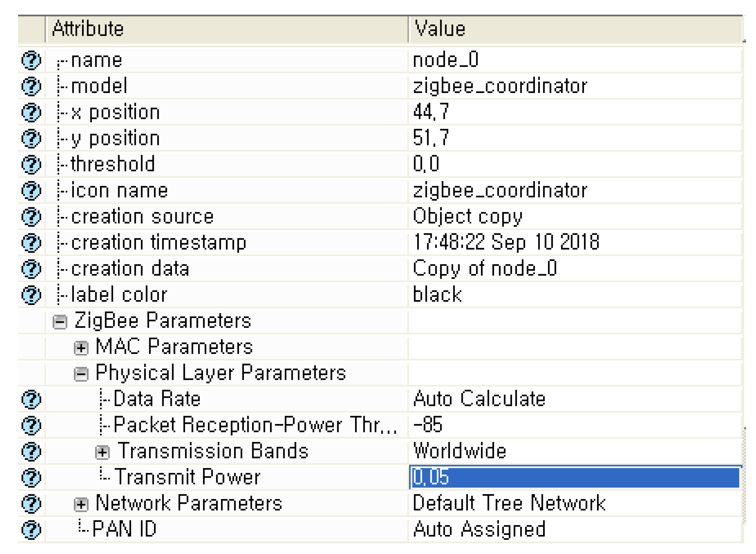Collapse Physical Layer Parameters section

click(81, 374)
